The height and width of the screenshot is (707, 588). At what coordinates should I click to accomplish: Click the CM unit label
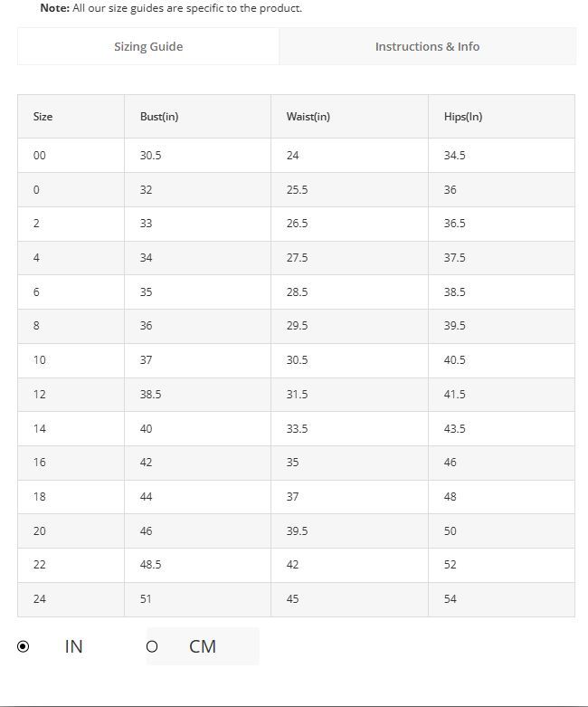click(203, 646)
